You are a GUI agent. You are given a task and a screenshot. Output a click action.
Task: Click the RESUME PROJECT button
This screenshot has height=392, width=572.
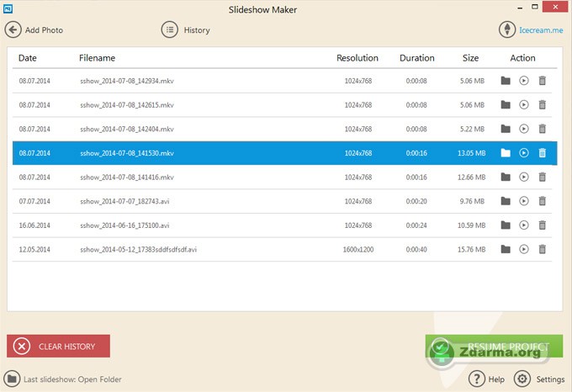pyautogui.click(x=494, y=346)
